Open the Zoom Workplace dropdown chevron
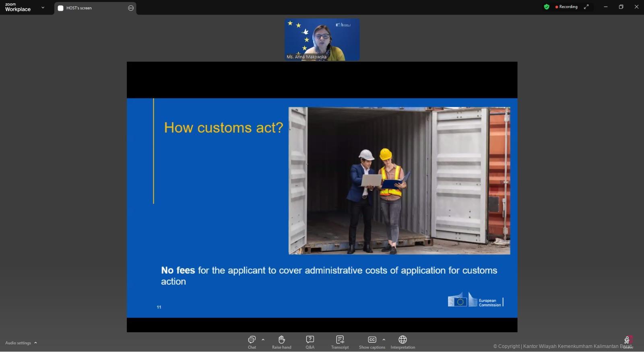 pos(43,8)
